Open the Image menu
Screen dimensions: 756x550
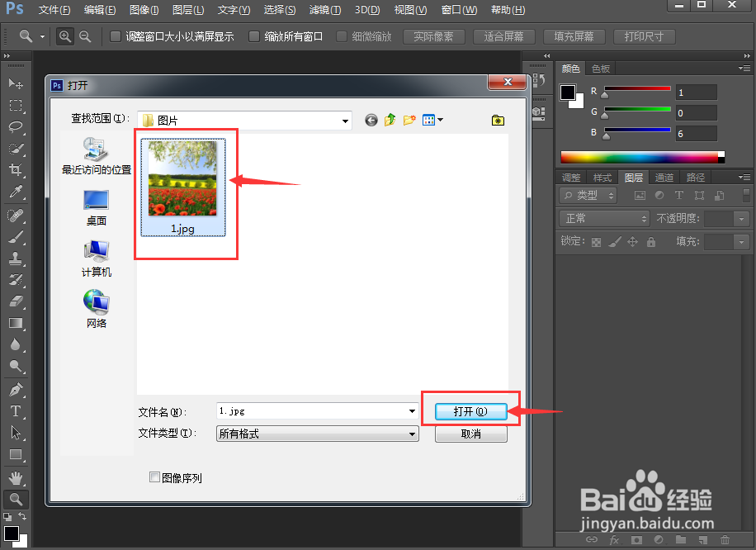click(x=144, y=10)
